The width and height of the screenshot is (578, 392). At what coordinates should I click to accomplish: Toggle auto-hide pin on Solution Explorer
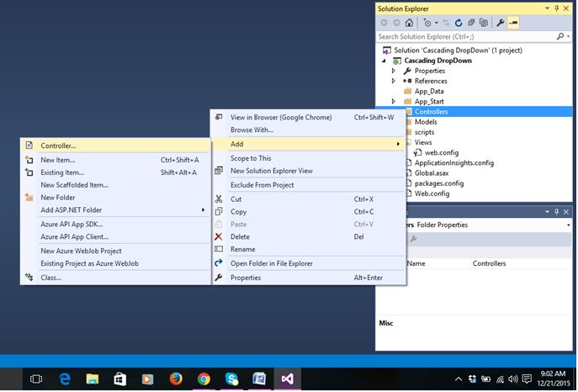555,8
